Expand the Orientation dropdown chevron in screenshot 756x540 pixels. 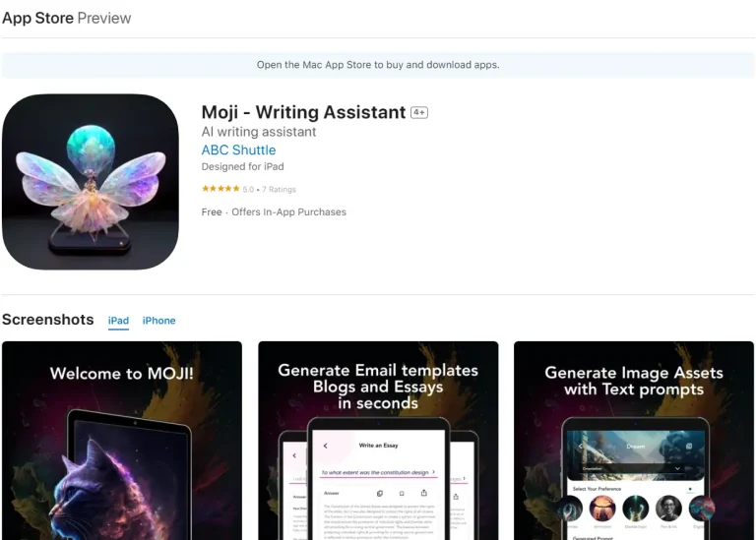(x=677, y=468)
